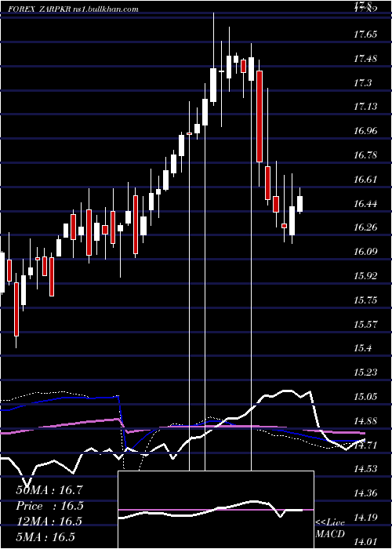
Task: Click the 14.19 price axis label
Action: click(365, 518)
